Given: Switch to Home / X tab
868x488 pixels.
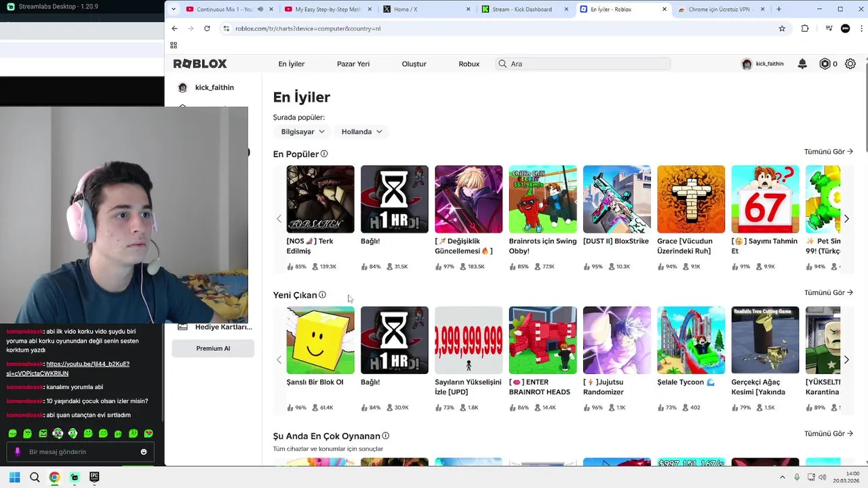Looking at the screenshot, I should coord(426,9).
